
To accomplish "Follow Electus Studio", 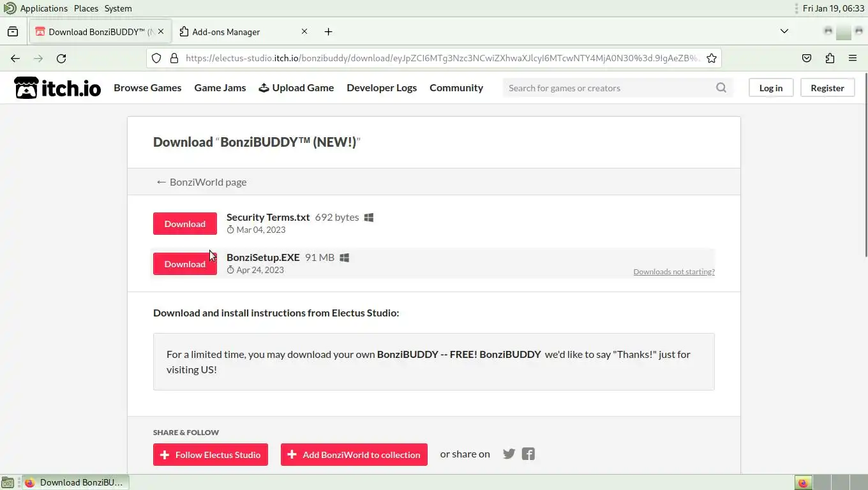I will pyautogui.click(x=211, y=455).
